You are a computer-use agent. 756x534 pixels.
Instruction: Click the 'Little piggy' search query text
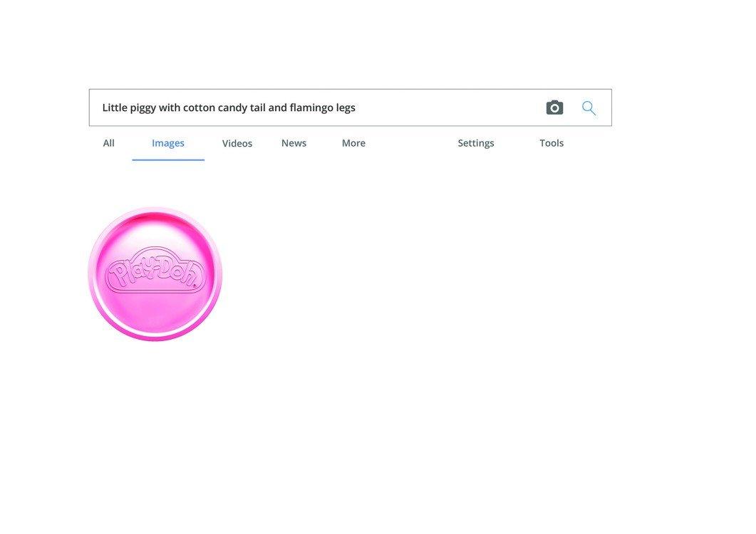[128, 108]
